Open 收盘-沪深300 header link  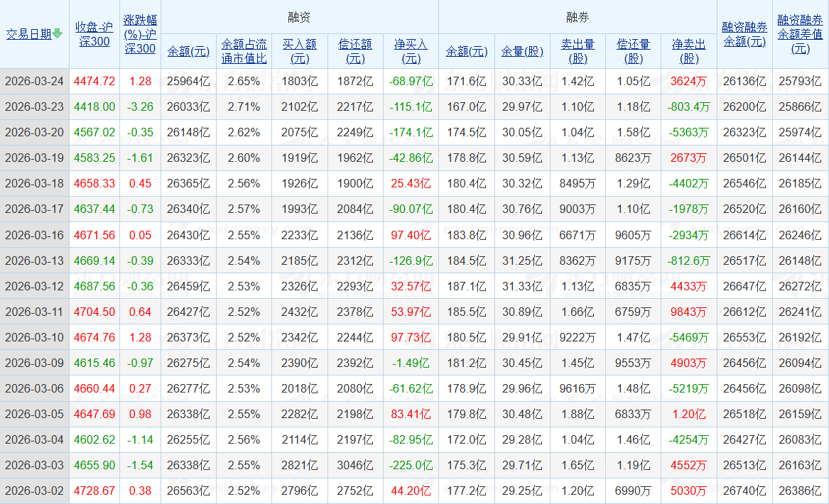[94, 34]
